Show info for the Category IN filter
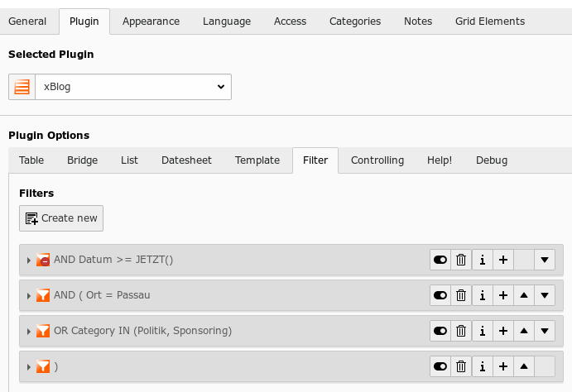 [x=483, y=331]
